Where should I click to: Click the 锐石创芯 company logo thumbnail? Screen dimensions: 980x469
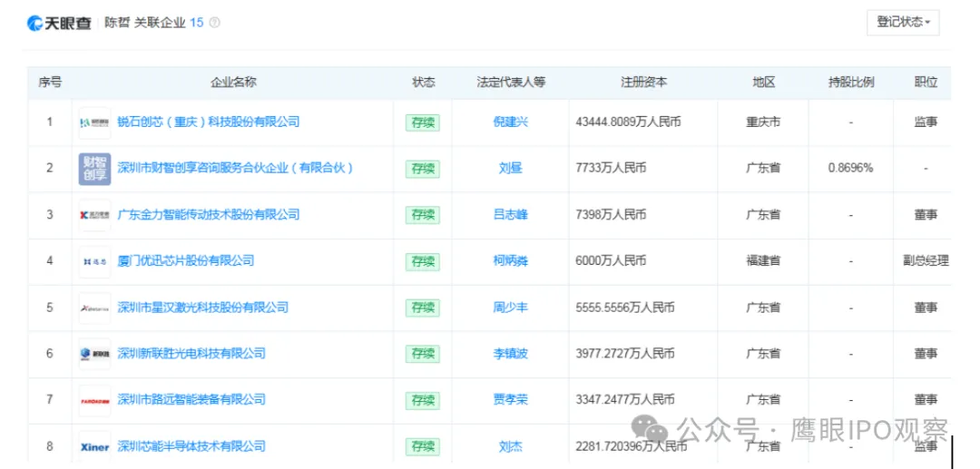click(94, 122)
